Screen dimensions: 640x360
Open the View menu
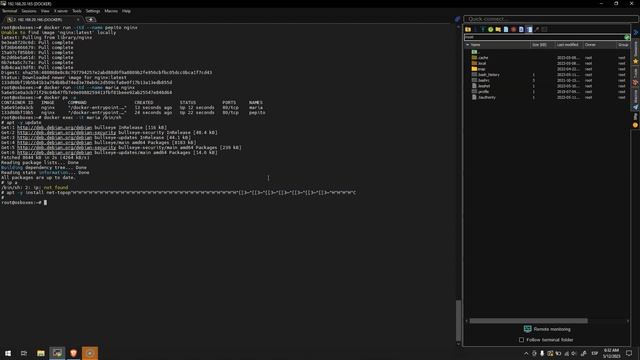[x=45, y=11]
